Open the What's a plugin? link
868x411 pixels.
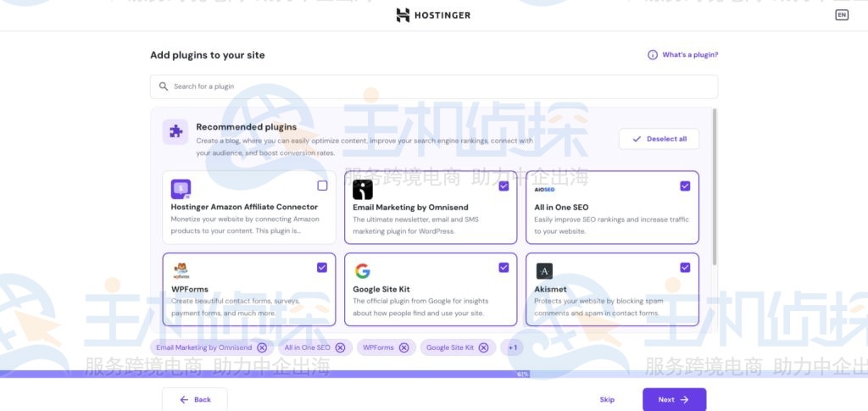click(x=690, y=55)
